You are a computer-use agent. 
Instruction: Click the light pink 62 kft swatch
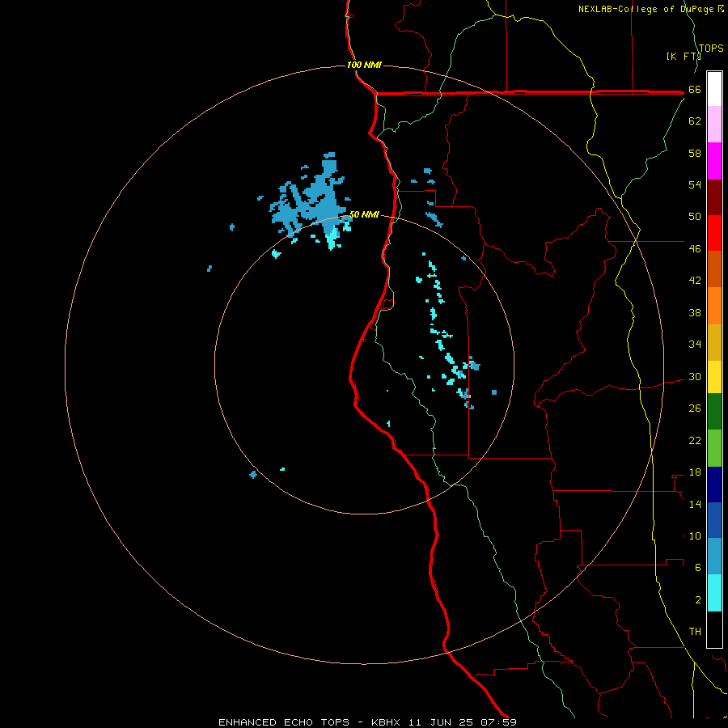(714, 125)
